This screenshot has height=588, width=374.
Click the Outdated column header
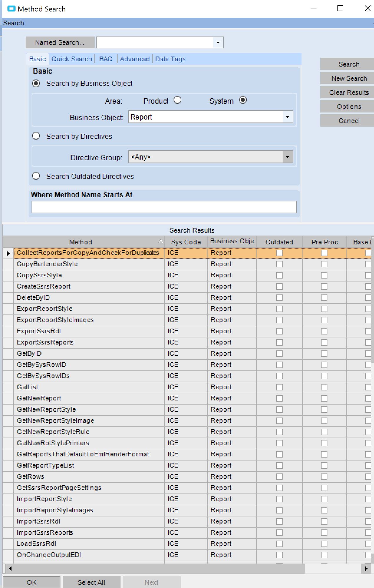[279, 242]
